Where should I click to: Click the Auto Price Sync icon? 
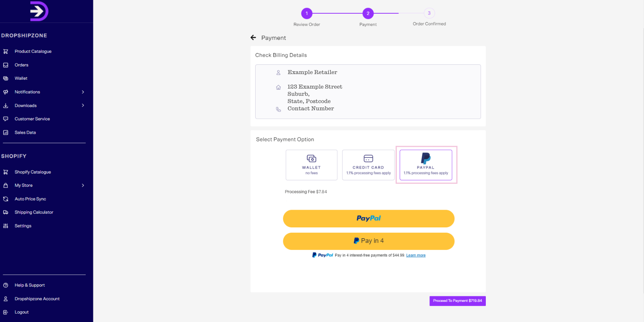pyautogui.click(x=6, y=199)
